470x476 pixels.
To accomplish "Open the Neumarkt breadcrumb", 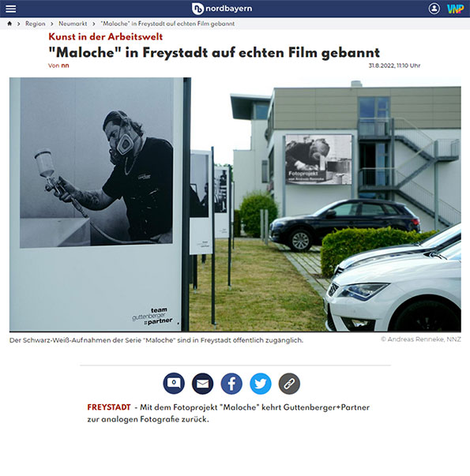I will pos(73,24).
